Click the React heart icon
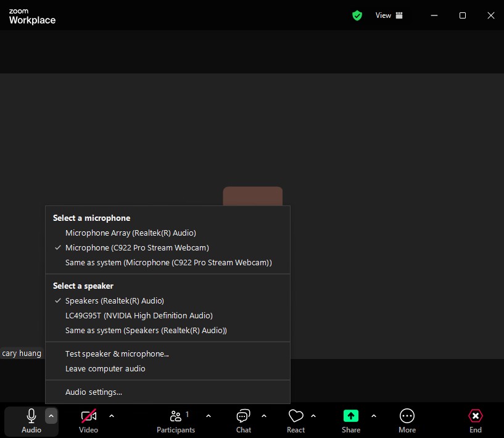The image size is (504, 438). 295,416
